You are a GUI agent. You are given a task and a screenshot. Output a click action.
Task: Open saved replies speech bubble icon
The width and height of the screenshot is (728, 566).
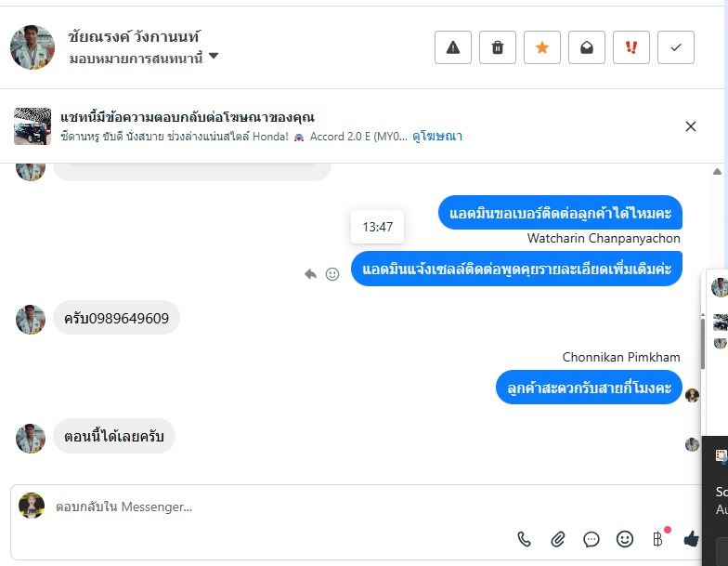[x=591, y=538]
